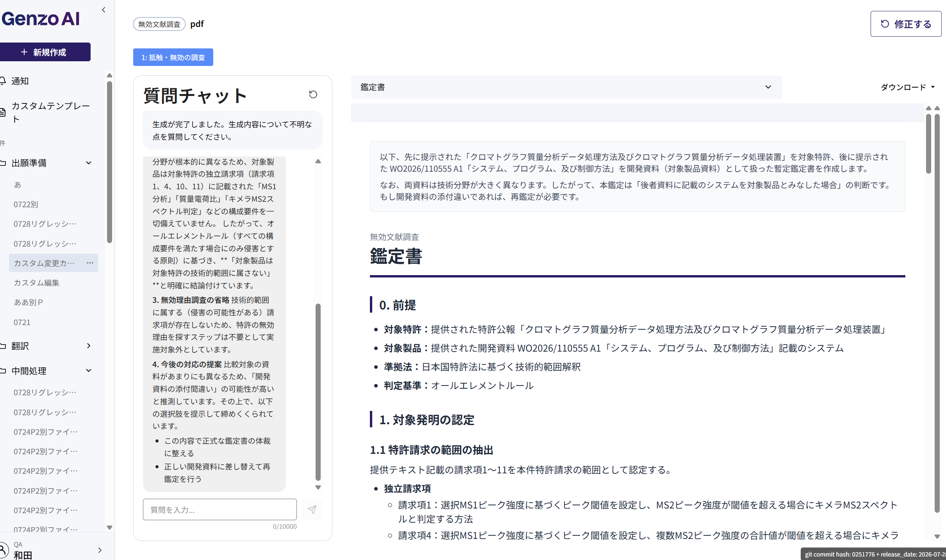The image size is (946, 560).
Task: Open the ダウンロード dropdown menu
Action: (x=908, y=87)
